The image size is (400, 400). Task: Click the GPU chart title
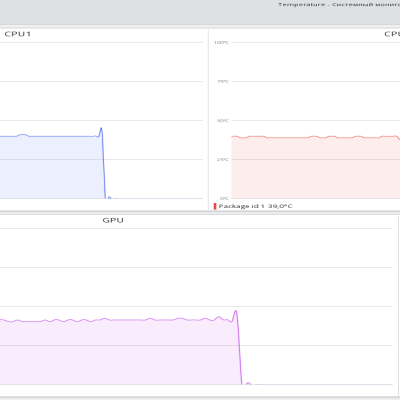(113, 220)
